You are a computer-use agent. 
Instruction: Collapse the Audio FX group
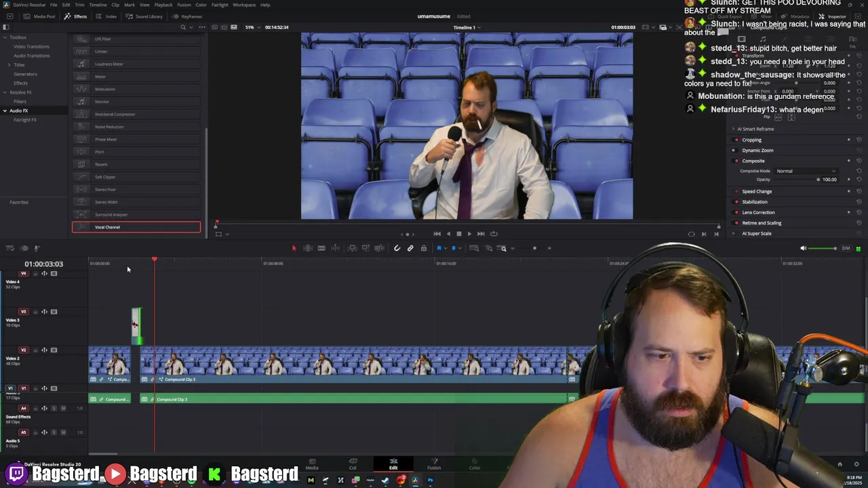coord(5,110)
